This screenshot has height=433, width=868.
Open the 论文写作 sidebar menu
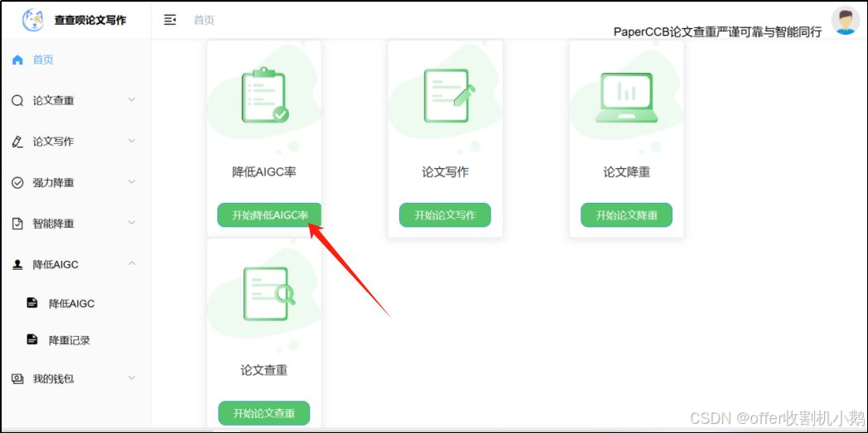[76, 142]
